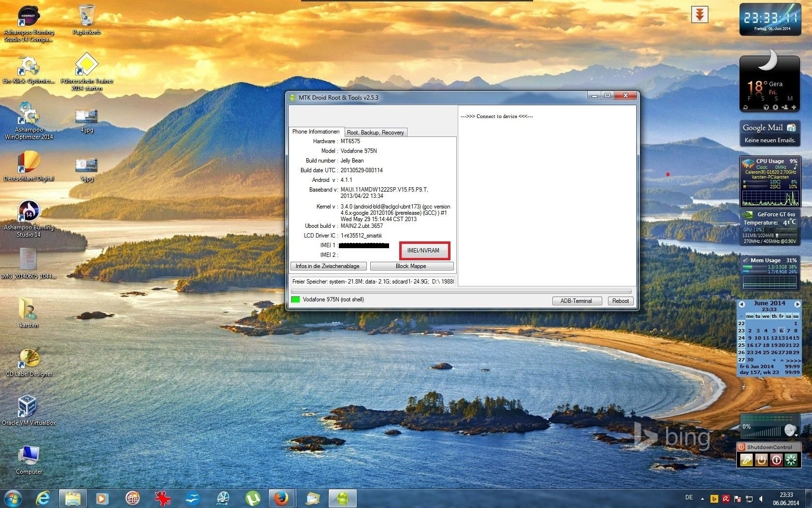Open the Papierkorb recycle bin

(87, 20)
